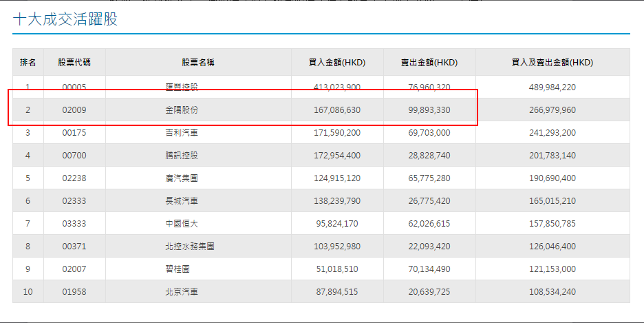Click the 買入及賣出金額(HKD) column header
This screenshot has width=644, height=323.
(552, 63)
